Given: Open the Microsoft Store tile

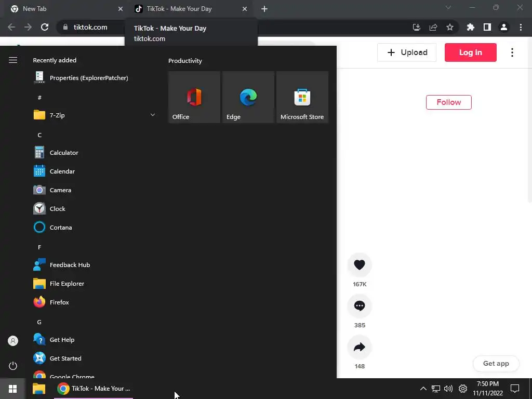Looking at the screenshot, I should 302,97.
